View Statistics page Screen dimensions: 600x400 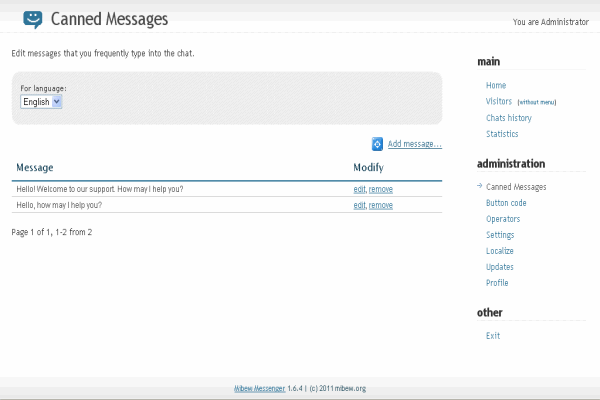tap(502, 134)
